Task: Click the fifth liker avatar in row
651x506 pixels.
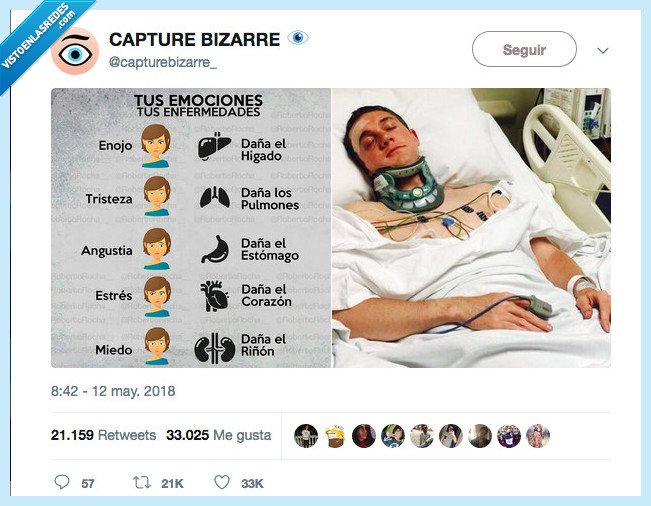Action: click(x=422, y=436)
